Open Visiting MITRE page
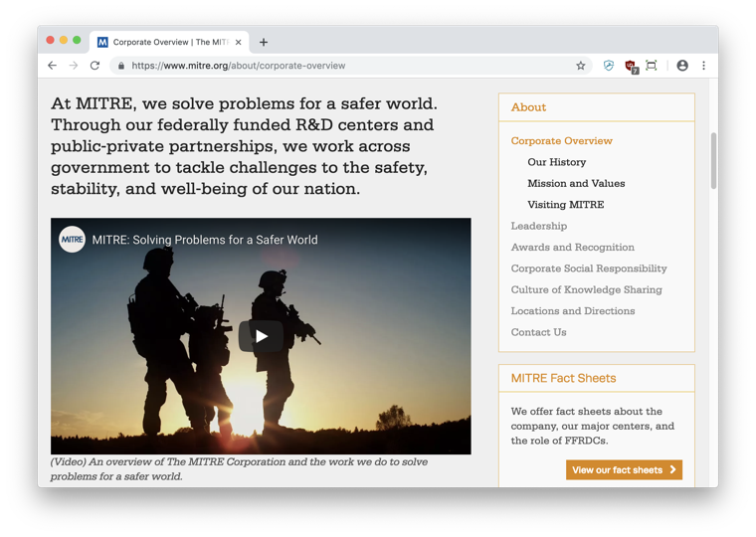This screenshot has height=537, width=756. [566, 205]
